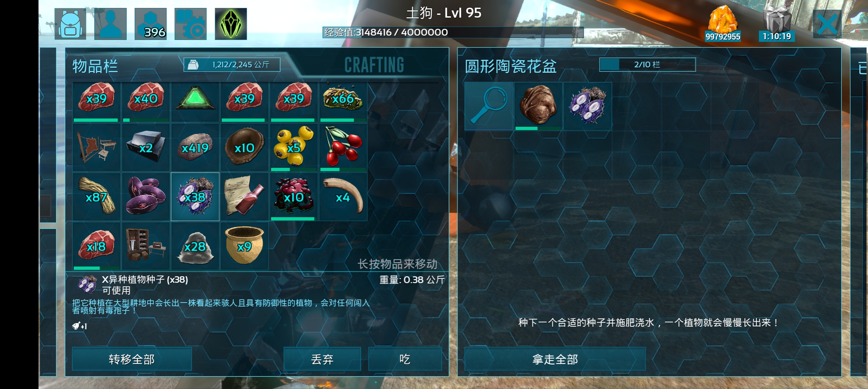
Task: Click the 拿走全部 take all button
Action: [x=555, y=359]
